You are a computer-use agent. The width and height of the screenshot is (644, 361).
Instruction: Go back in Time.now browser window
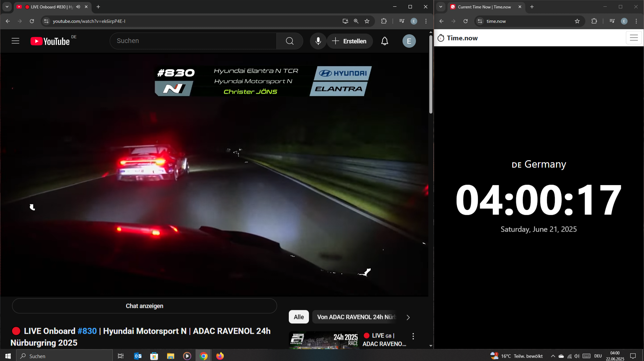[x=441, y=21]
